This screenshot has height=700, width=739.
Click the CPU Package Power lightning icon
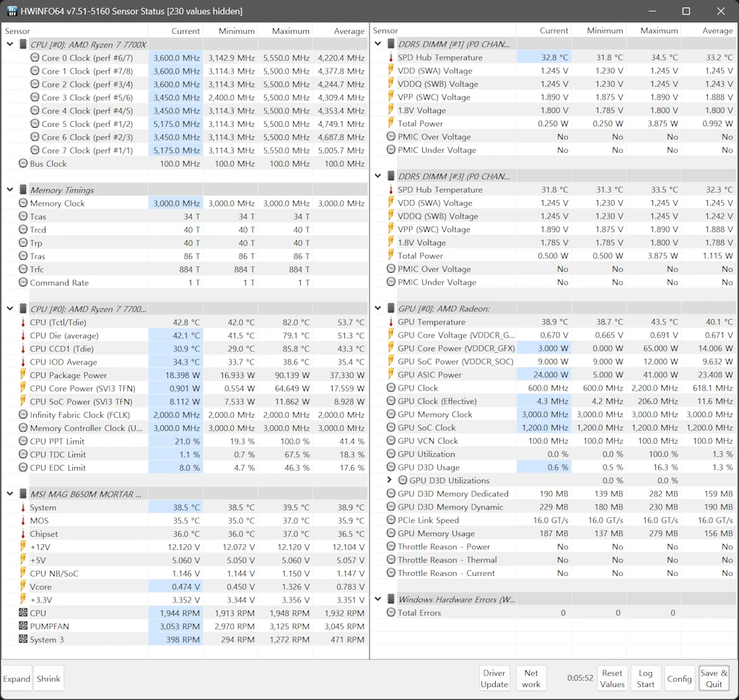[x=22, y=375]
